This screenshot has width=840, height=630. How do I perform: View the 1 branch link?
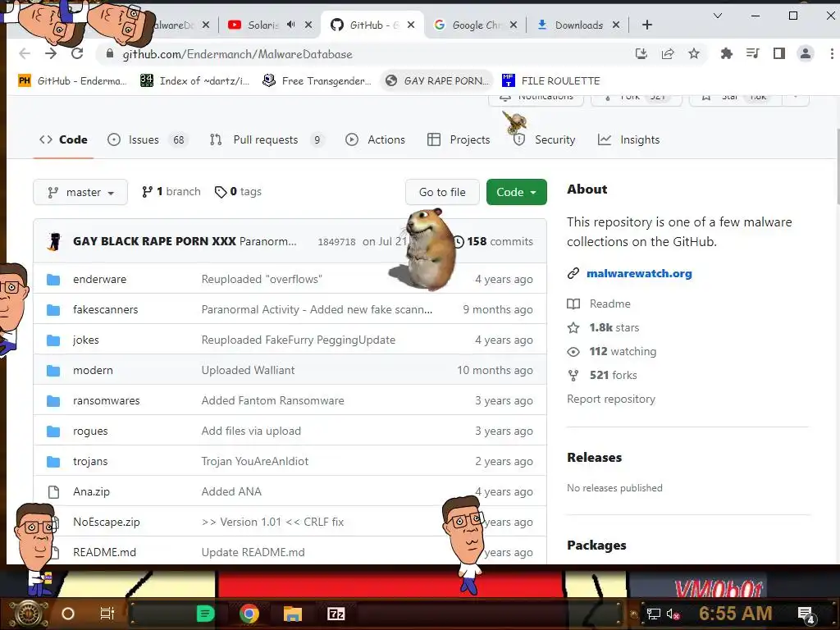coord(171,192)
